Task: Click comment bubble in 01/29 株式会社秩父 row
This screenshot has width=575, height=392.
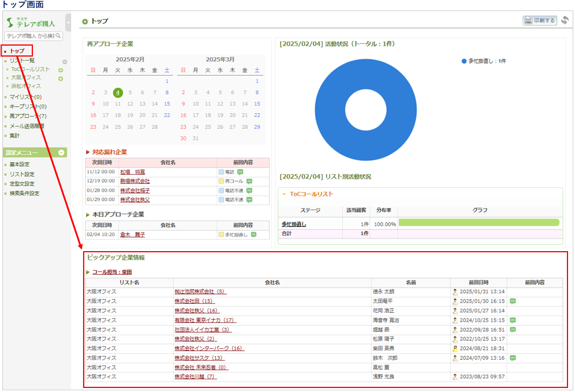Action: pos(249,200)
